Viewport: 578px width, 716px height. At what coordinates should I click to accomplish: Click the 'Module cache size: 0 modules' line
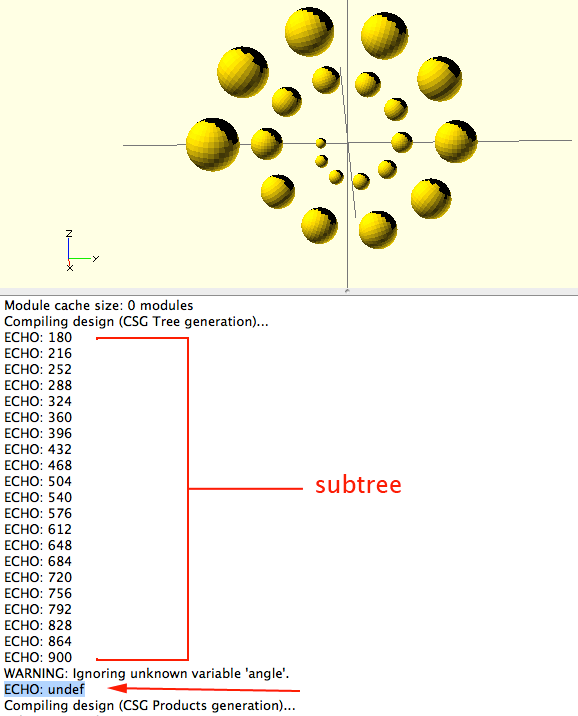[x=99, y=305]
